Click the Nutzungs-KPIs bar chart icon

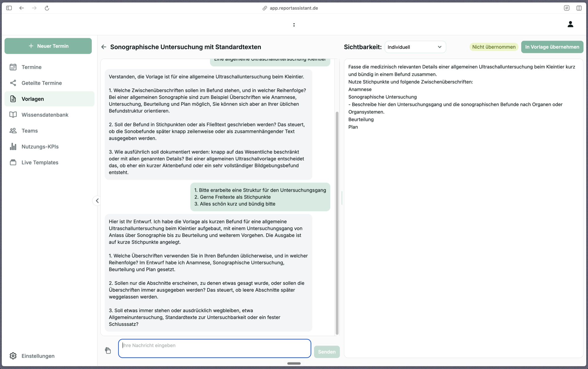(13, 146)
